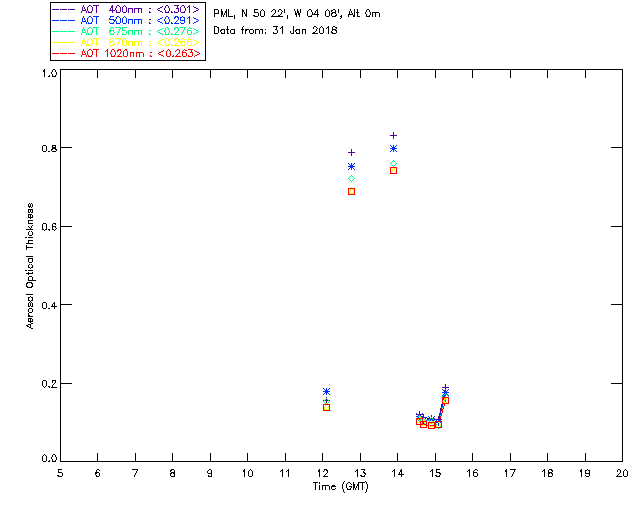The image size is (640, 512).
Task: Click the y-axis tick label 0.6
Action: [49, 227]
